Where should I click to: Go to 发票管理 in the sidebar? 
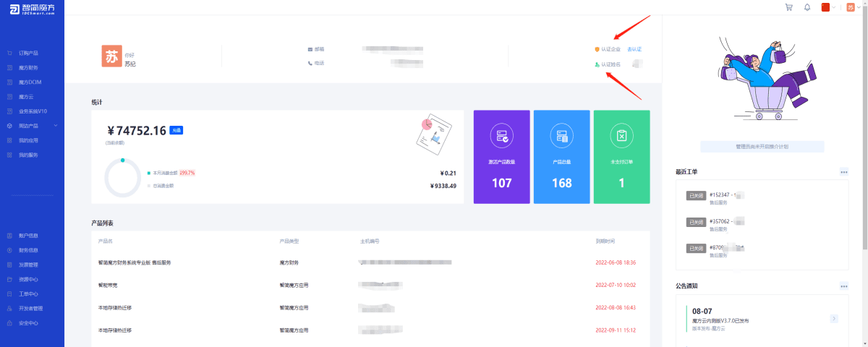point(29,265)
